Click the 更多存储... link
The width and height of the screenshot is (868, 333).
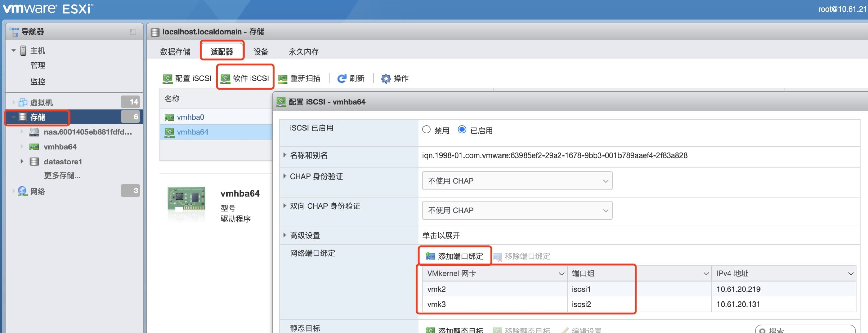(x=62, y=175)
